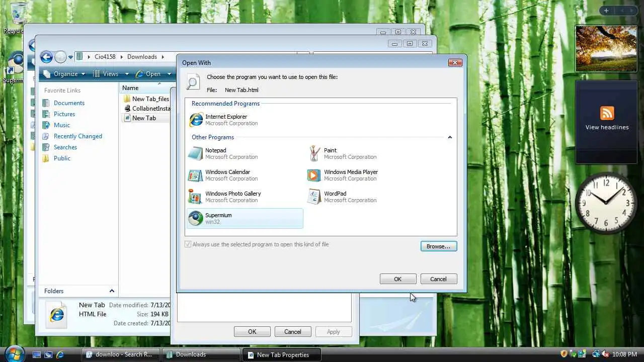Launch Internet Explorer from Quick Launch
Image resolution: width=644 pixels, height=362 pixels.
coord(60,354)
